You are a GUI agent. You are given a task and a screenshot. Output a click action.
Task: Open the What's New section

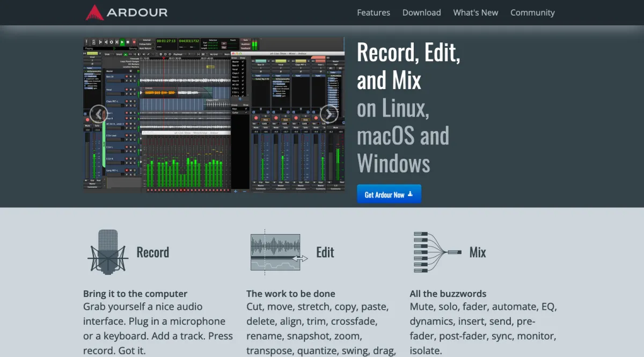click(475, 12)
